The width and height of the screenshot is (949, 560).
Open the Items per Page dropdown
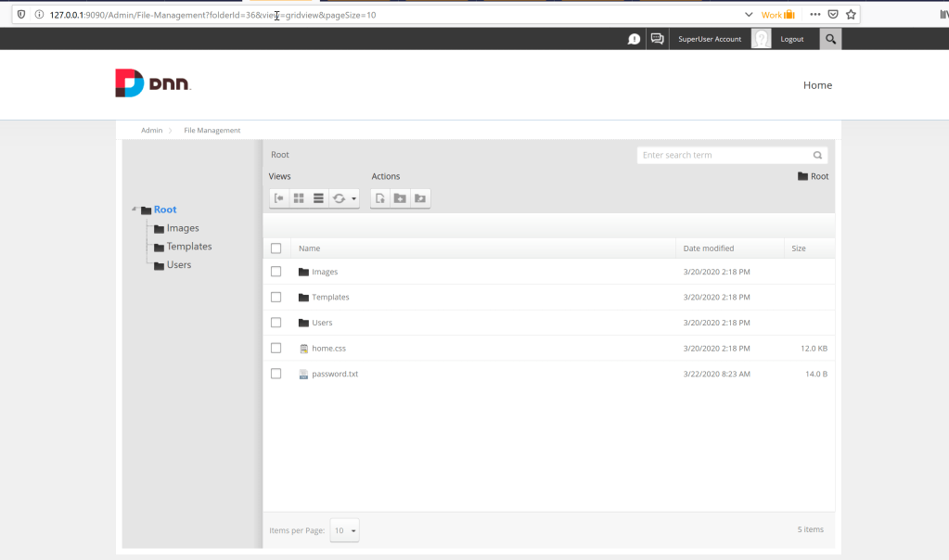click(344, 530)
